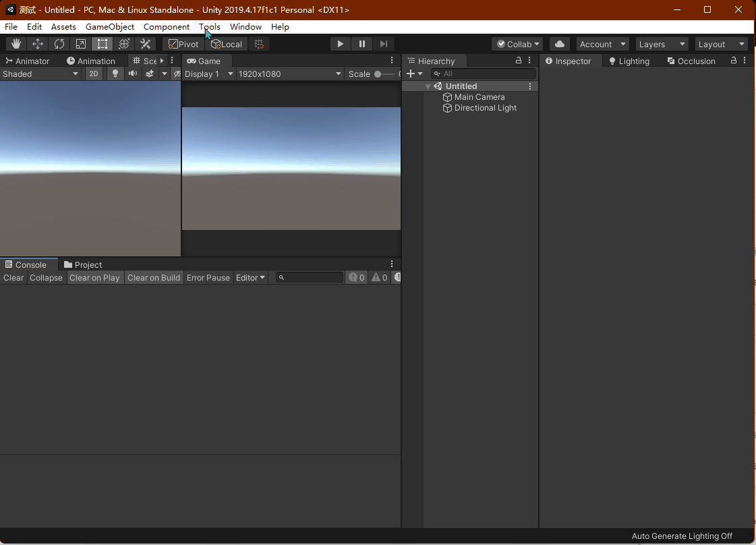This screenshot has width=756, height=545.
Task: Open the Display 1 dropdown
Action: pos(209,74)
